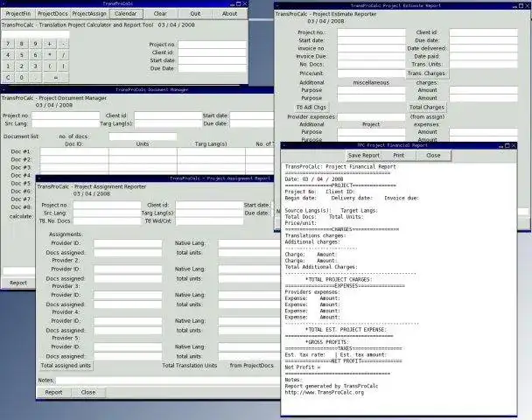Click the Ttl Adl Chgs button
532x420 pixels.
[311, 108]
